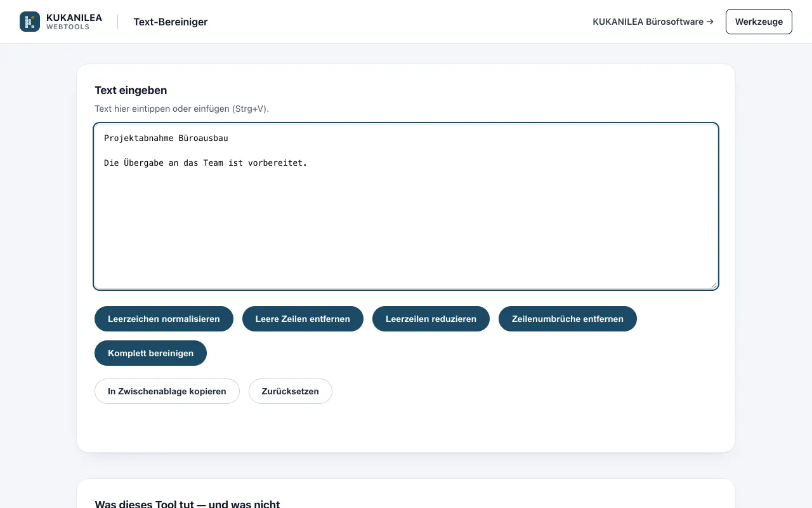
Task: Click the KUKANILEA WEBTOOLS brand text
Action: 74,22
